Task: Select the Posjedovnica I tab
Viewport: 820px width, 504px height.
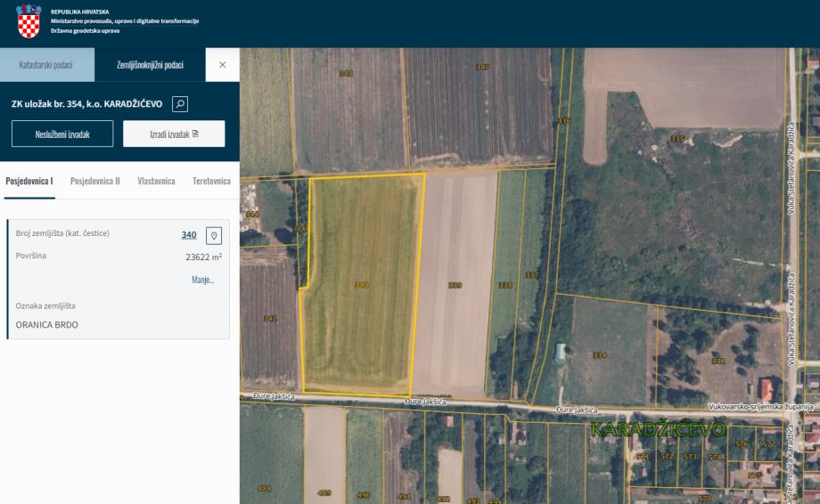Action: click(x=29, y=182)
